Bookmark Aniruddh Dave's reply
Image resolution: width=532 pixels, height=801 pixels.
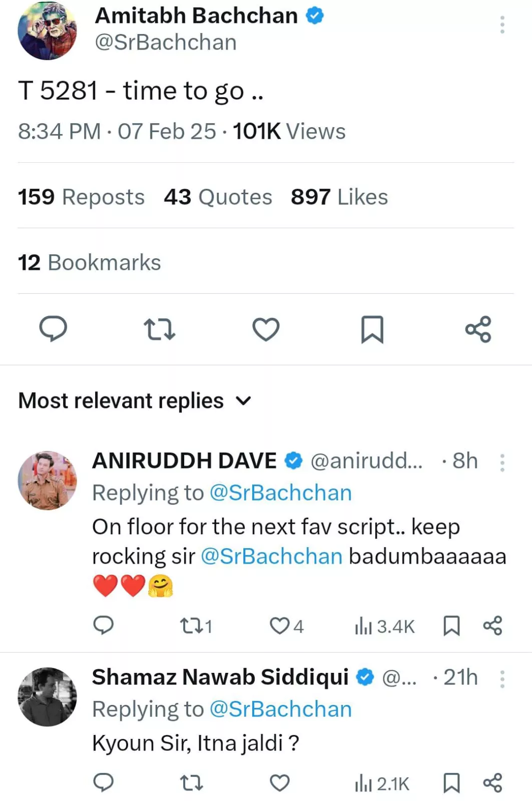[451, 626]
